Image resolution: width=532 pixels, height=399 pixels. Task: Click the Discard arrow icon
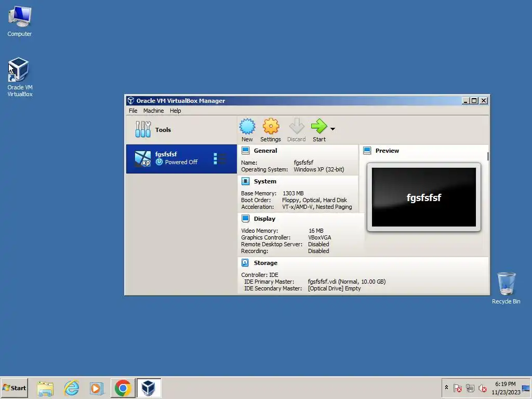[297, 126]
